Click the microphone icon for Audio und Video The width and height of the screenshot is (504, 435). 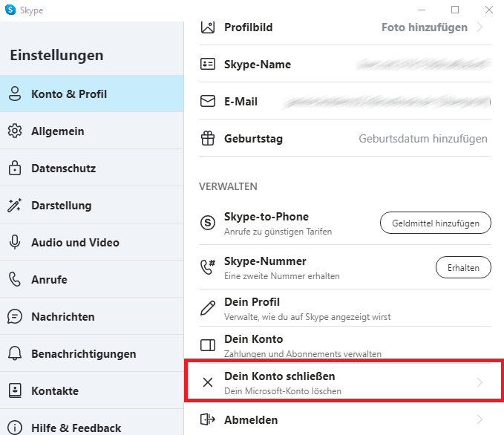(x=15, y=242)
